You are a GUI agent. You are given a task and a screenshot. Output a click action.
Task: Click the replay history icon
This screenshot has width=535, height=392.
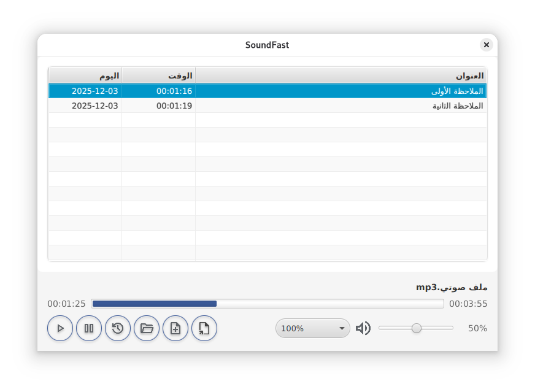[x=118, y=328]
